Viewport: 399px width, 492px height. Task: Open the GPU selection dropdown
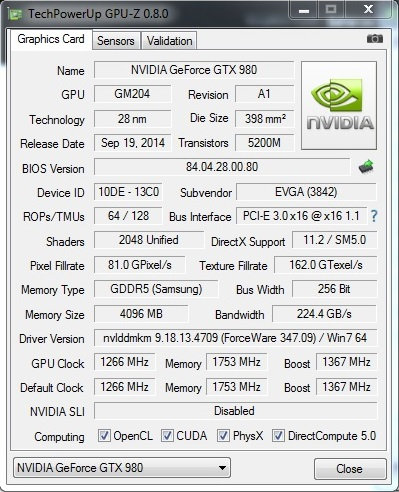coord(122,468)
